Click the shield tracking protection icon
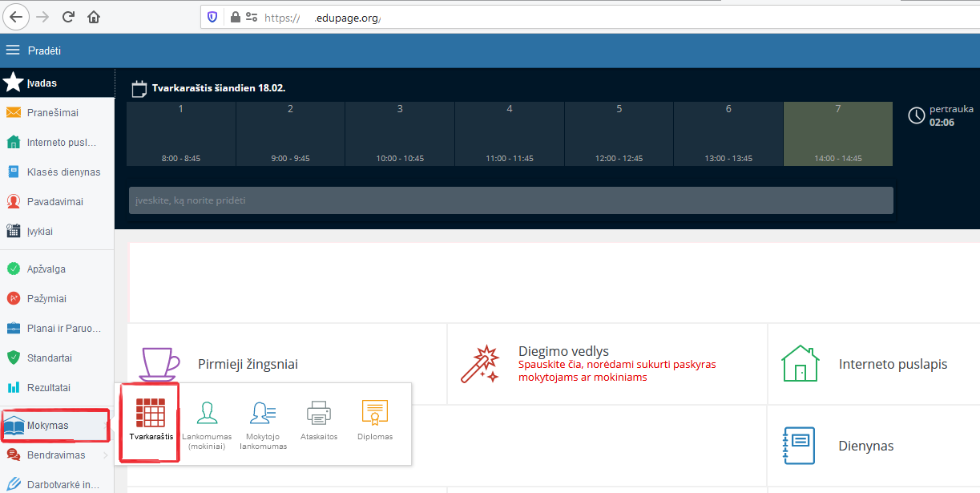The height and width of the screenshot is (493, 980). pyautogui.click(x=212, y=17)
